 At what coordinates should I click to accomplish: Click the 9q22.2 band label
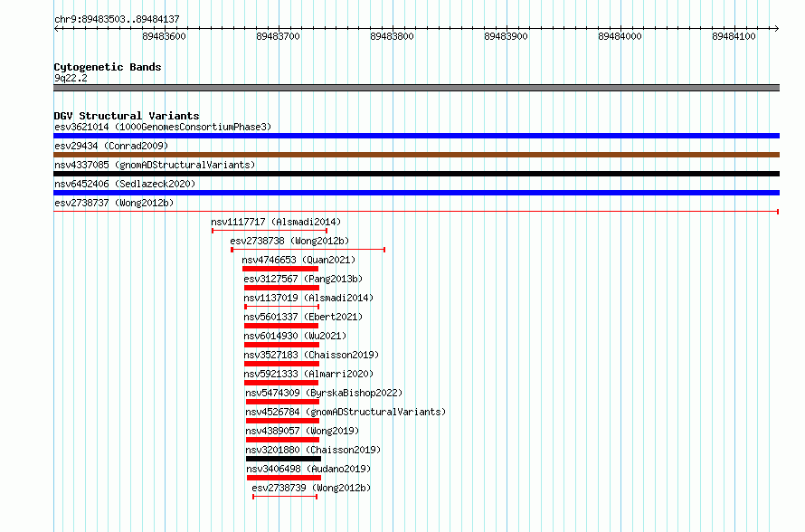pos(71,78)
